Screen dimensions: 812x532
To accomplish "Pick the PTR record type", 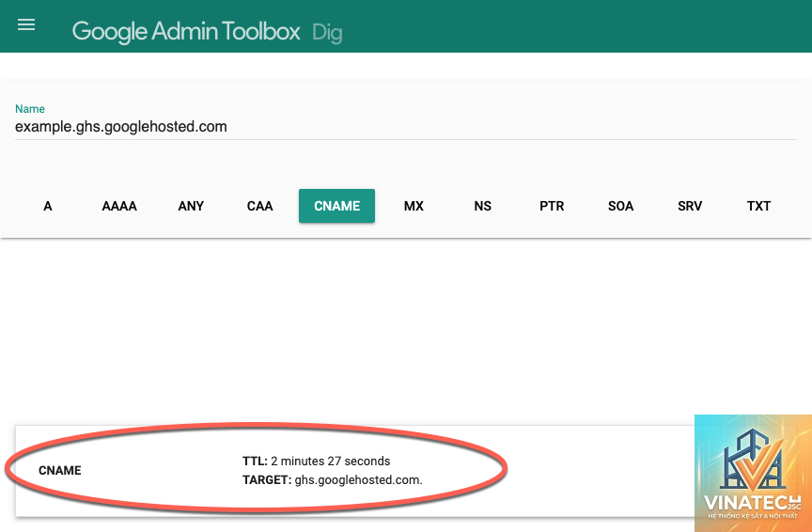I will [x=552, y=206].
